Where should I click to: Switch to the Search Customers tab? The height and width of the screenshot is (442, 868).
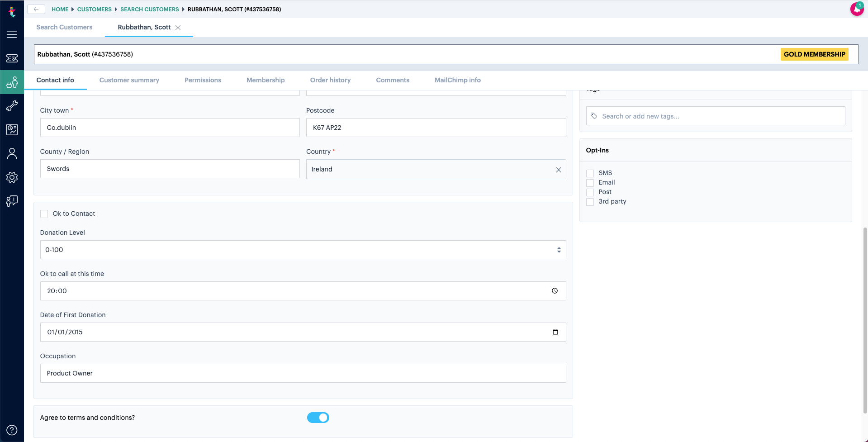(x=64, y=27)
